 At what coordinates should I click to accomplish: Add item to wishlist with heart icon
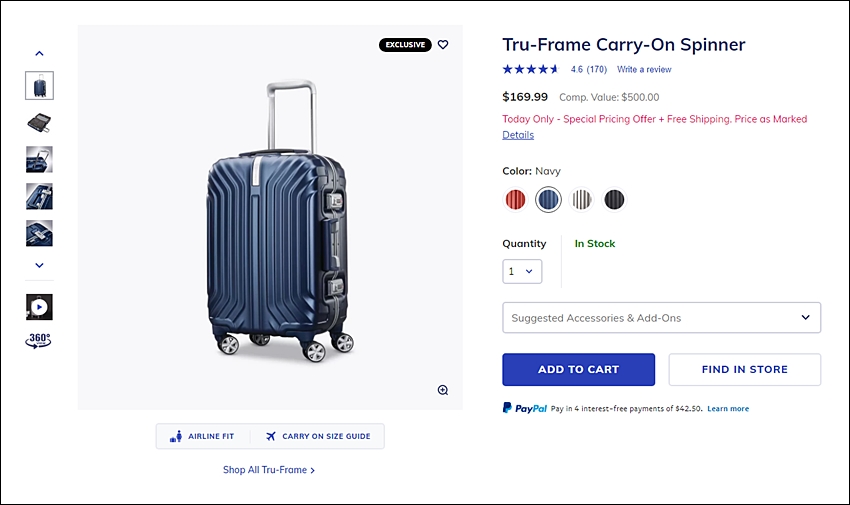443,44
